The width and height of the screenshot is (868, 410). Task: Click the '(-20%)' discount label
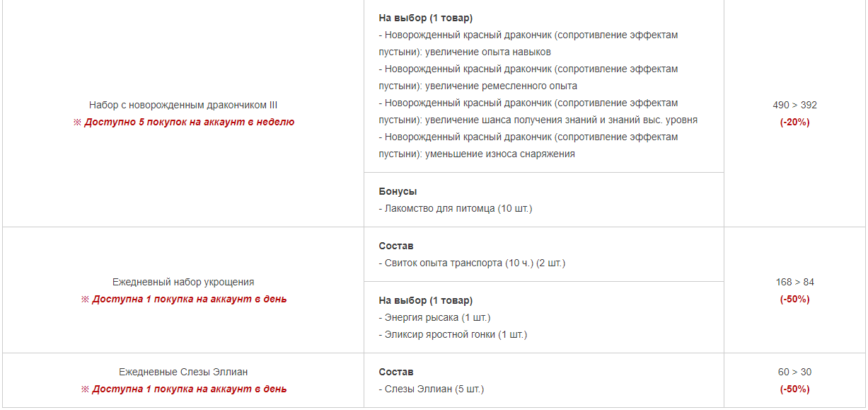[794, 122]
